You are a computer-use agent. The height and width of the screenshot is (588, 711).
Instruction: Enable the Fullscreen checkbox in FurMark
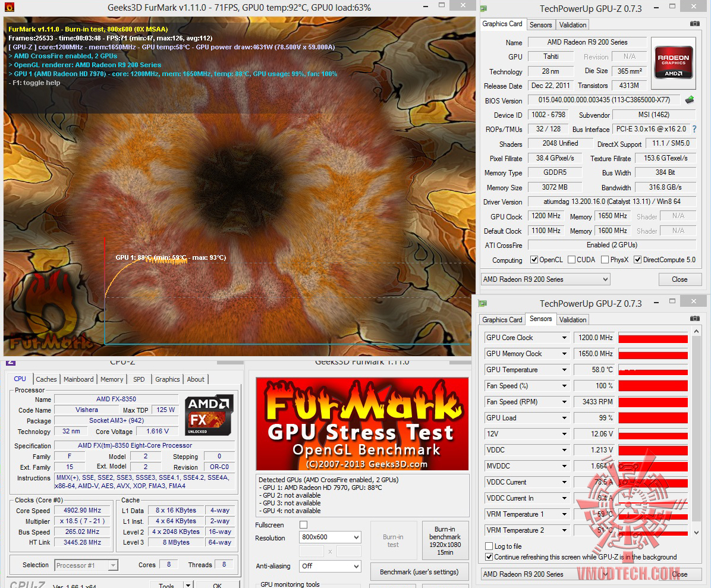(304, 524)
